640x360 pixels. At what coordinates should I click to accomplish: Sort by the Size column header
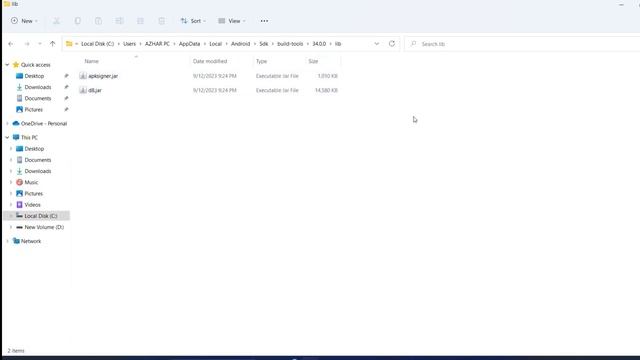coord(313,61)
